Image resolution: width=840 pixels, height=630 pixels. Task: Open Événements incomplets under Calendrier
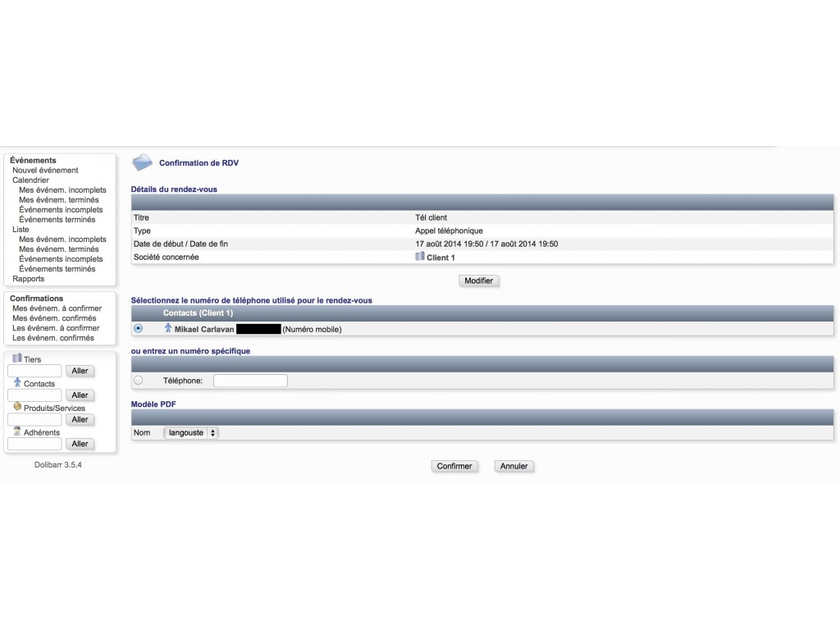point(61,210)
